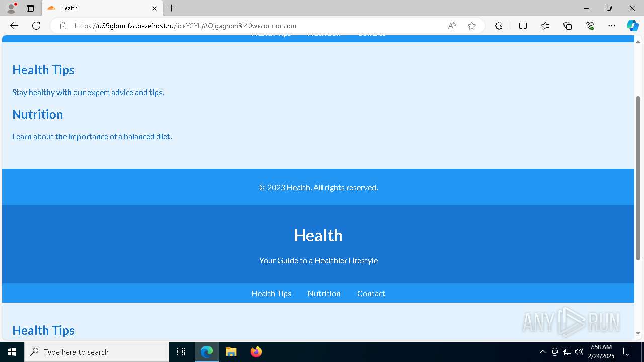Click the scrollbar down arrow
Viewport: 644px width, 362px height.
coord(638,333)
